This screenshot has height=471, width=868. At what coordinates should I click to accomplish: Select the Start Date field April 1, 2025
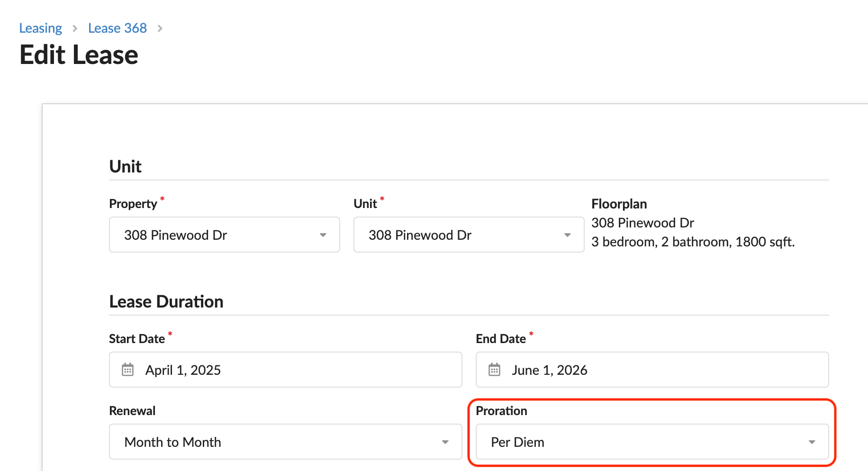[x=286, y=370]
